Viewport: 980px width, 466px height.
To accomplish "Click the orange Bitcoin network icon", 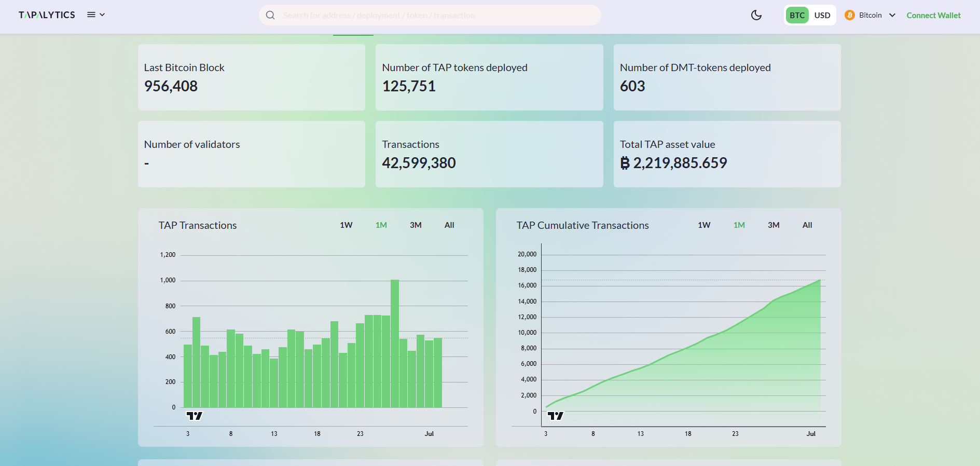I will [850, 15].
